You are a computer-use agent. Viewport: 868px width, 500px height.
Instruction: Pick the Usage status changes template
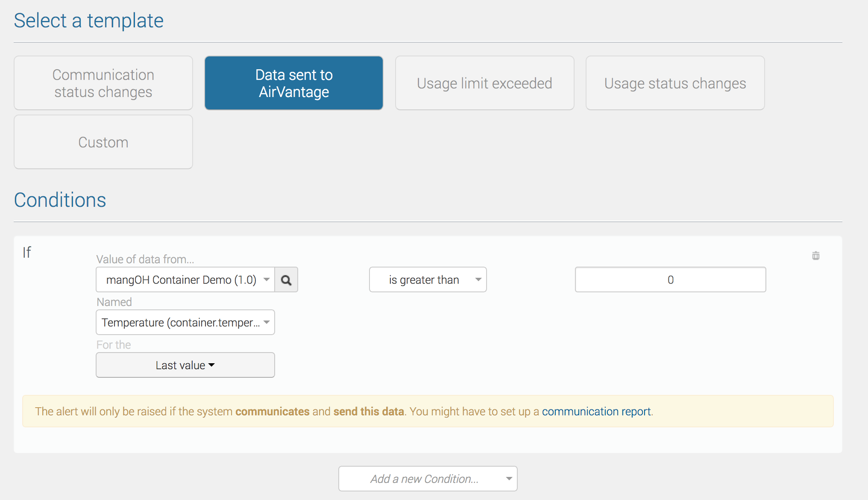click(675, 83)
